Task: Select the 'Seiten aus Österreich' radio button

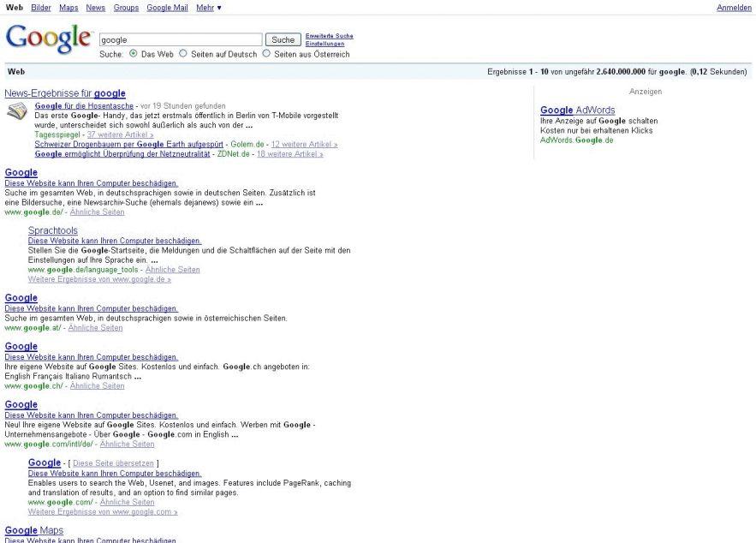Action: (266, 53)
